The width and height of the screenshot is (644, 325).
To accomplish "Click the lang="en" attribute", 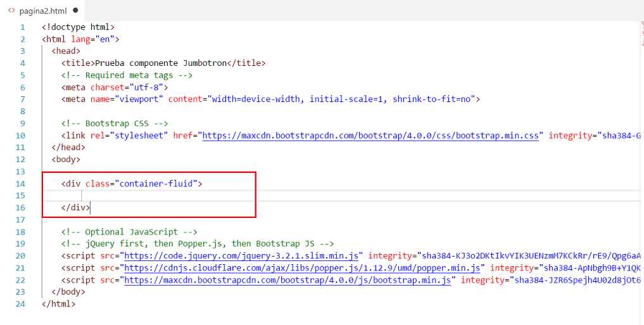I will (93, 39).
